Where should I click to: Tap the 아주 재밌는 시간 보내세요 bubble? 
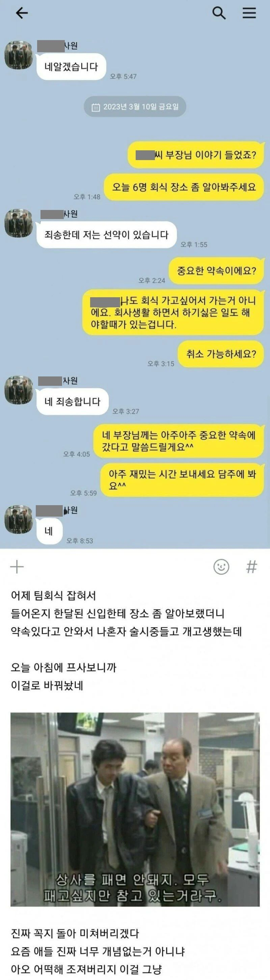click(182, 480)
